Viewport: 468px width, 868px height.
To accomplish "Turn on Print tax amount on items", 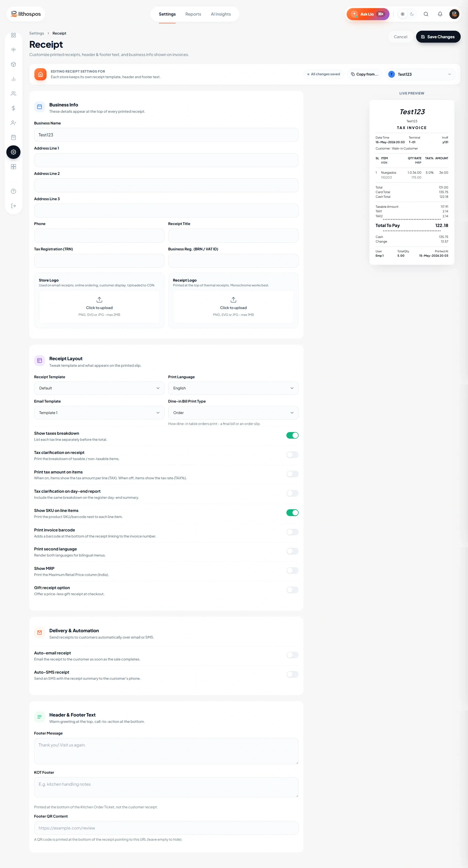I will pyautogui.click(x=292, y=474).
